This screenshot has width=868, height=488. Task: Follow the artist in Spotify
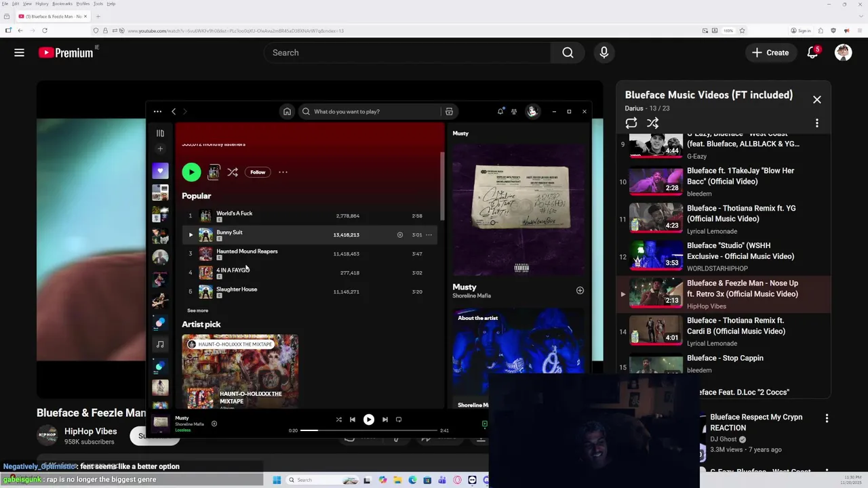tap(258, 172)
